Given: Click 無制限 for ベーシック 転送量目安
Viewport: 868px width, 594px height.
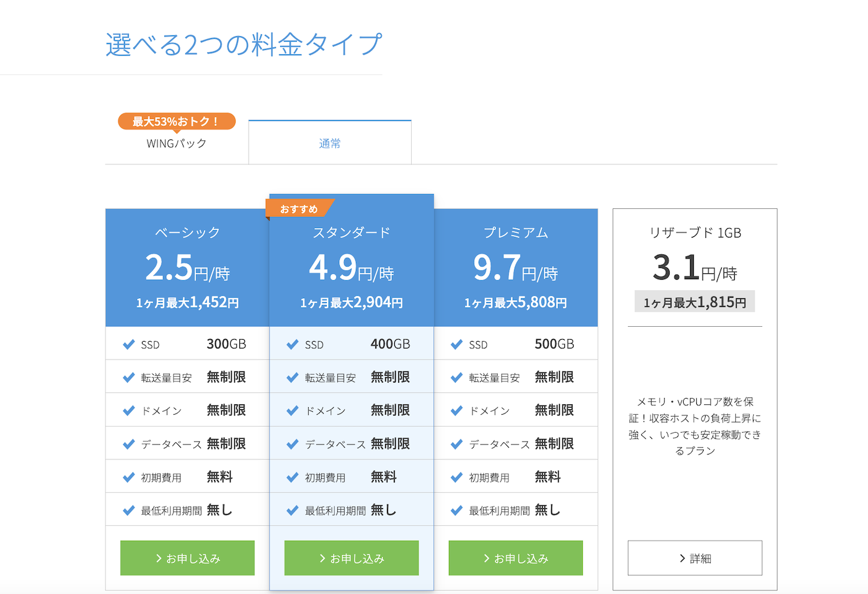Looking at the screenshot, I should click(x=226, y=377).
